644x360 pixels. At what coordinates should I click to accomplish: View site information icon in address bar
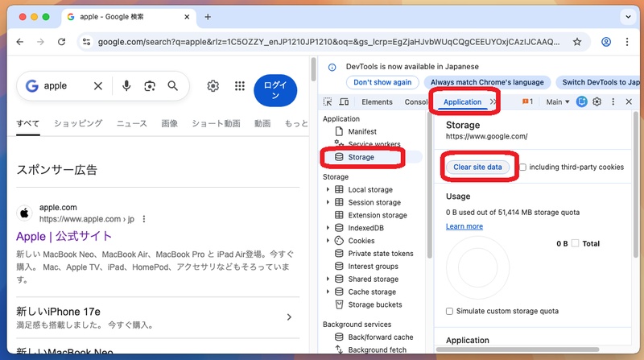coord(87,42)
